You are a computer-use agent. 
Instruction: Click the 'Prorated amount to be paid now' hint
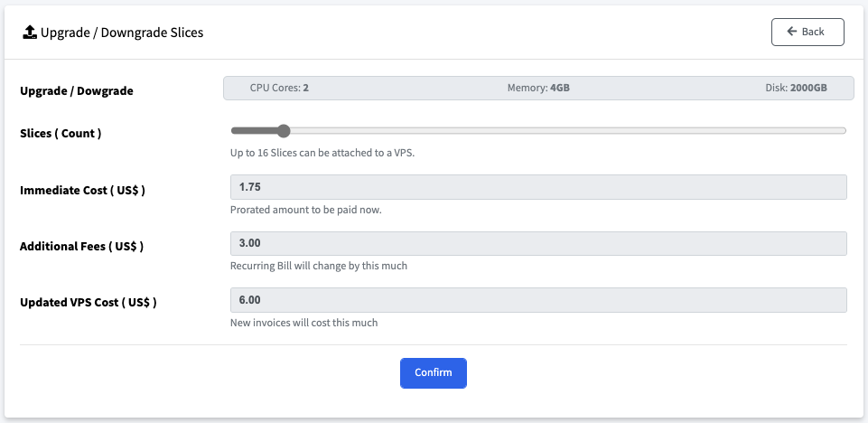(306, 211)
